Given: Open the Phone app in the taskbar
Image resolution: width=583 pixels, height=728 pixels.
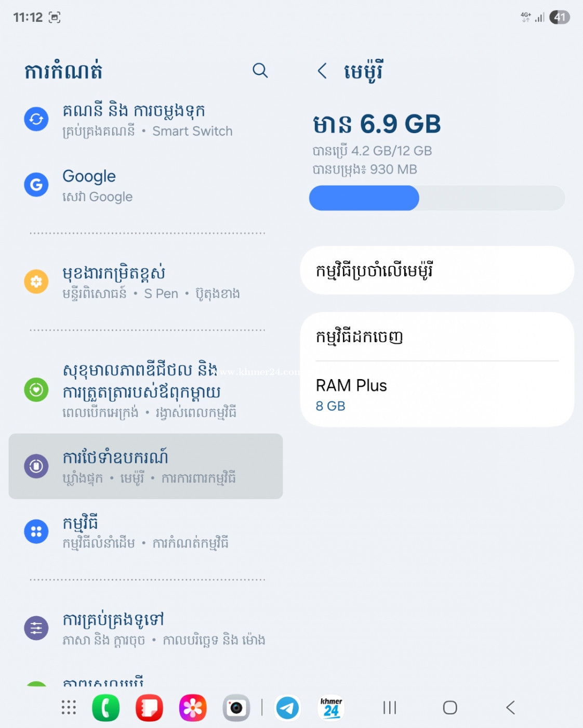Looking at the screenshot, I should coord(105,708).
